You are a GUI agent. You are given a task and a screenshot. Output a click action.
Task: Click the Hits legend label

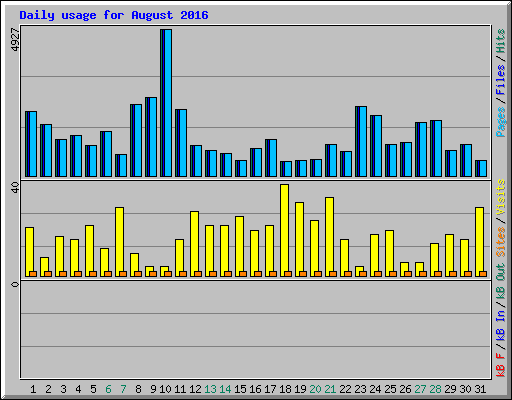[x=501, y=41]
